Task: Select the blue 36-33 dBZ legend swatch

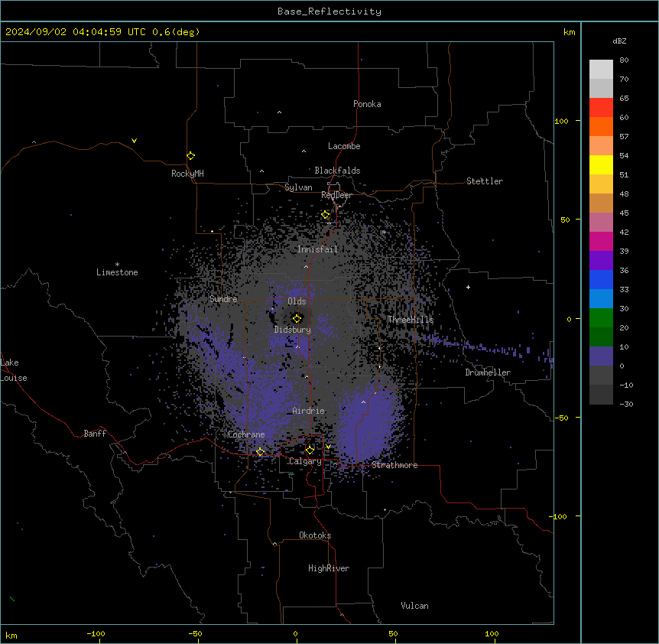Action: [x=601, y=279]
